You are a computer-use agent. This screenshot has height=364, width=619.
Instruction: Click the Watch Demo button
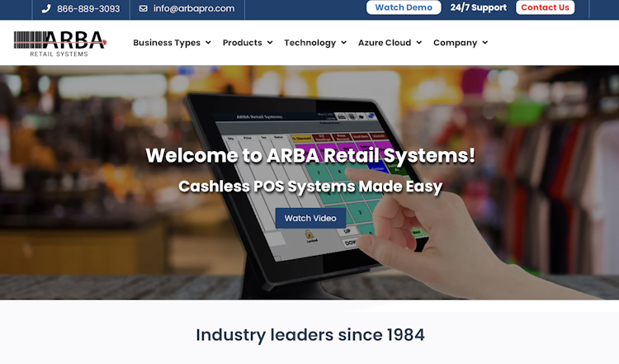(x=404, y=7)
